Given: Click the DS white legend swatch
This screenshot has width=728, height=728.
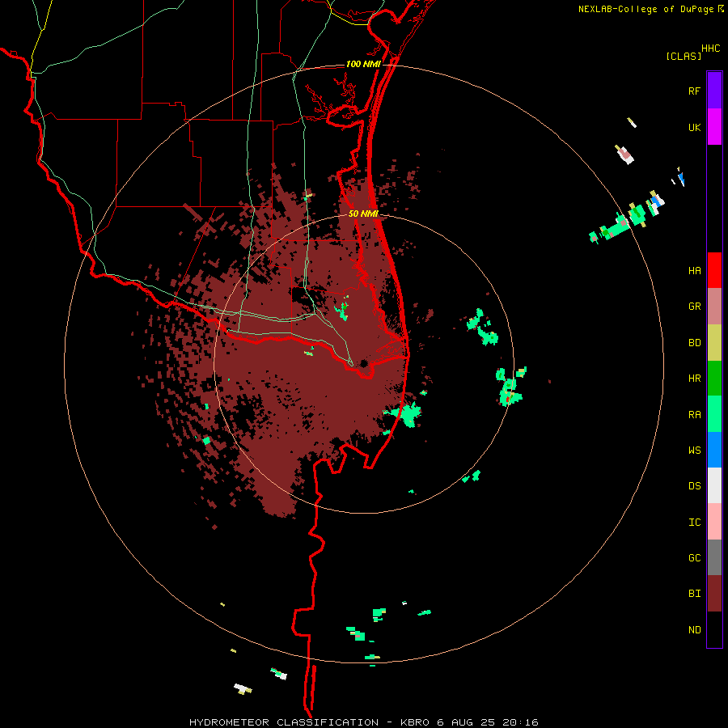Looking at the screenshot, I should pyautogui.click(x=714, y=485).
